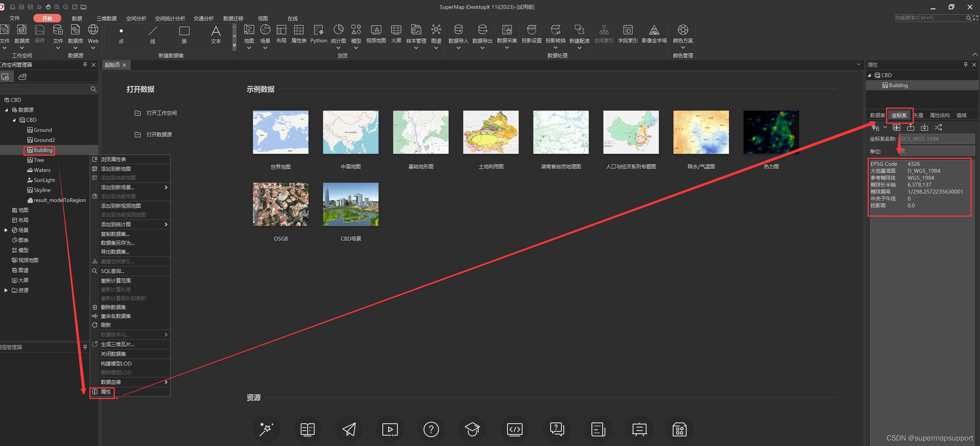Click the data import icon (数据导入)
The height and width of the screenshot is (446, 980).
click(x=458, y=34)
